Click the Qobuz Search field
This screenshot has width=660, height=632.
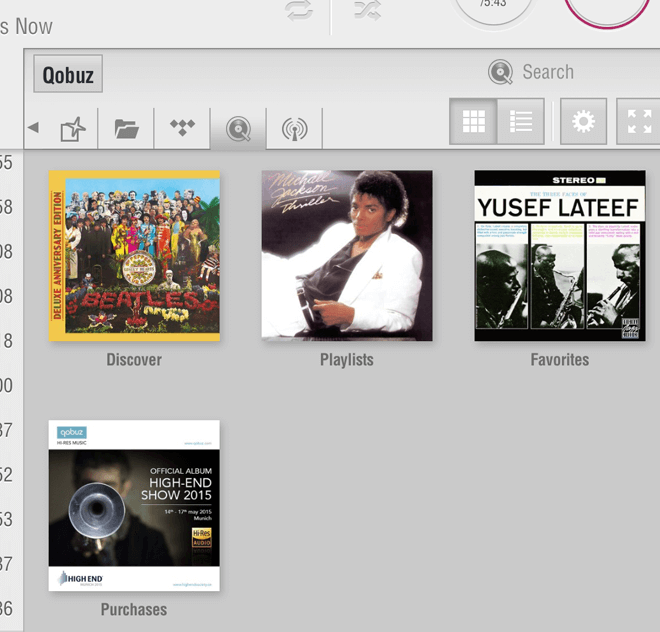pyautogui.click(x=548, y=72)
